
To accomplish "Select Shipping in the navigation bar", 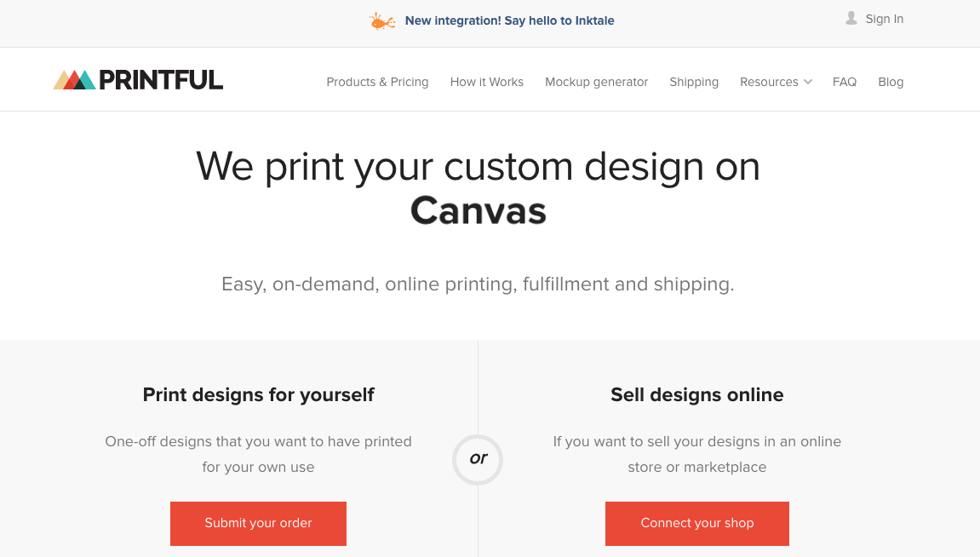I will tap(693, 82).
